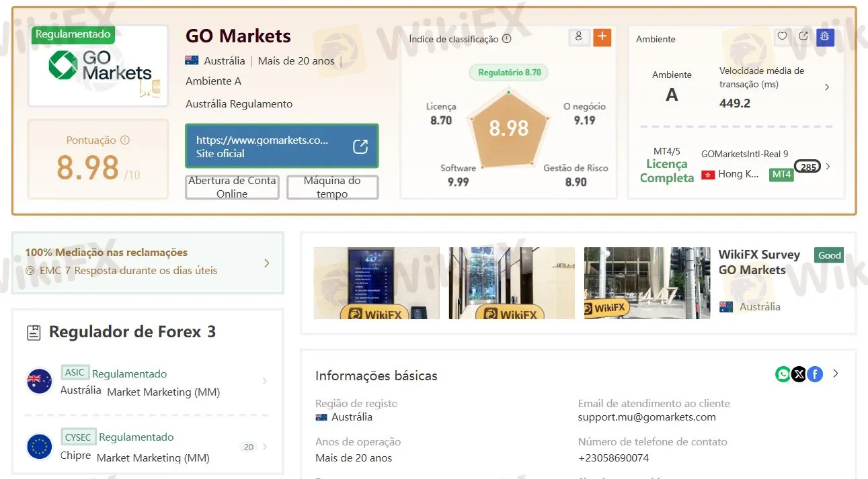Open the 447 building survey photo
This screenshot has height=479, width=868.
647,283
